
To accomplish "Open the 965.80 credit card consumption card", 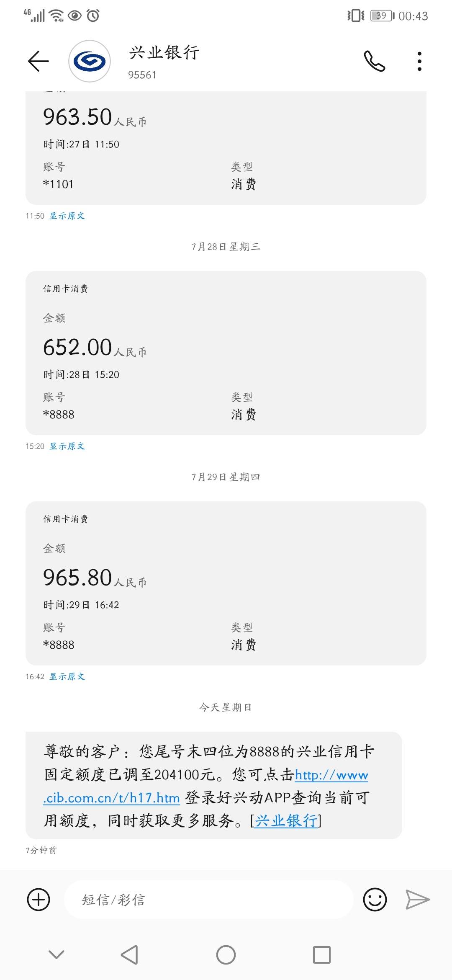I will tap(226, 583).
